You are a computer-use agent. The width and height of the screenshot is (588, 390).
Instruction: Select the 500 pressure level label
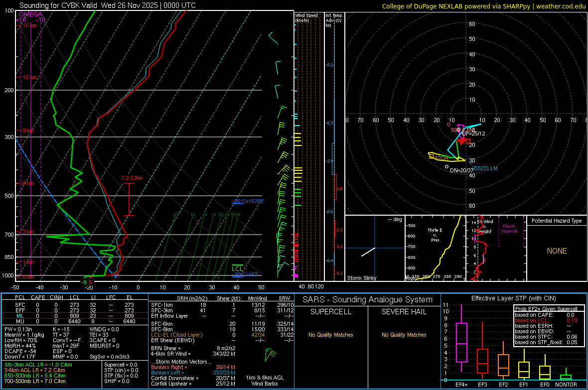click(9, 196)
